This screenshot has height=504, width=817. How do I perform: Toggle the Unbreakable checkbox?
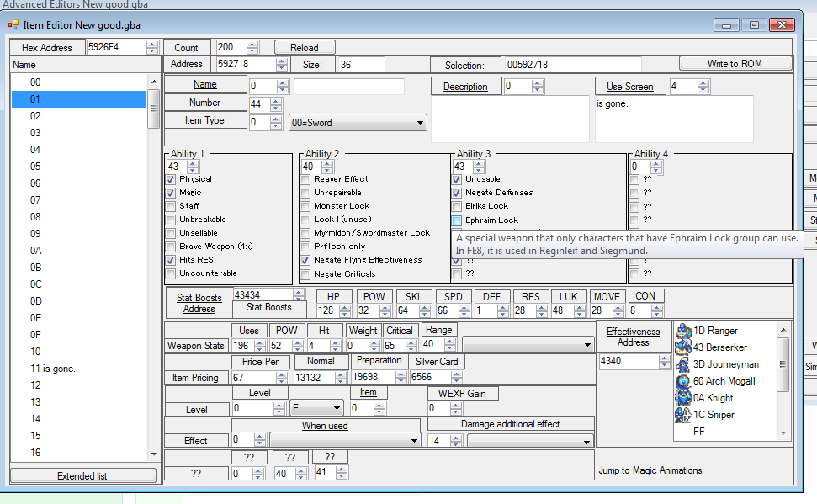pyautogui.click(x=171, y=220)
